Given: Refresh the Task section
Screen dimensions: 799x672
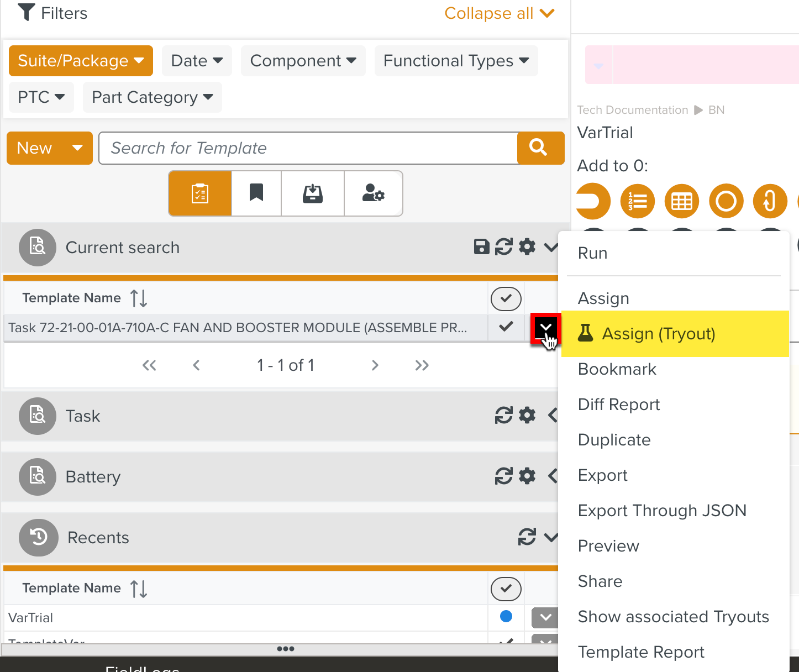Looking at the screenshot, I should point(503,416).
